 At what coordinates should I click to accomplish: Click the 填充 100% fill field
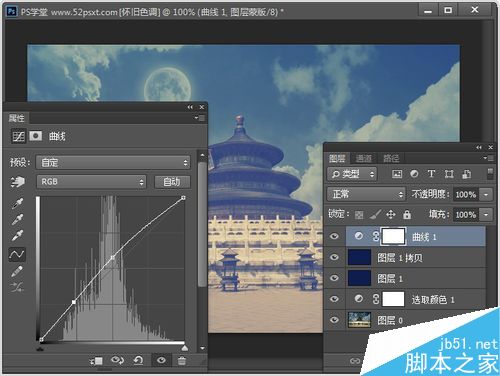(x=466, y=214)
